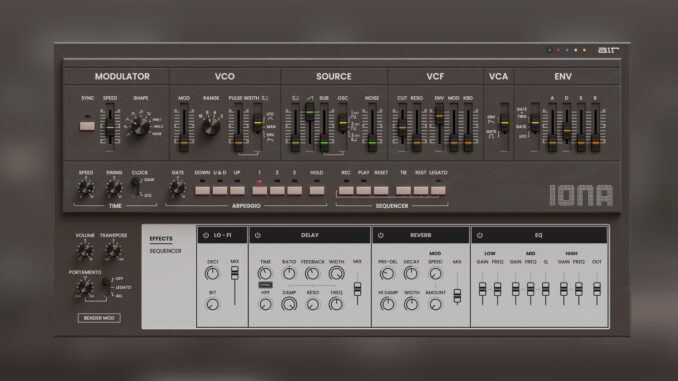Screen dimensions: 678x381
Task: Flip the CLOCK DAW/LFO switch
Action: 136,186
